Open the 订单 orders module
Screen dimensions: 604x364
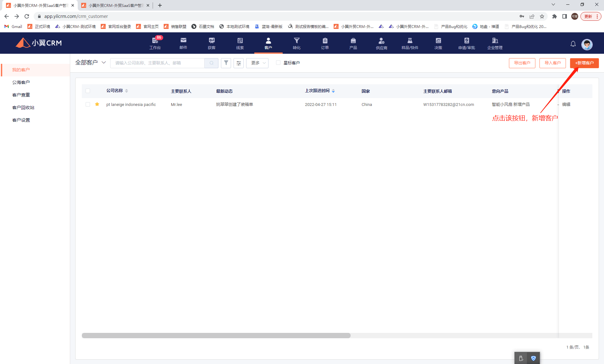(325, 43)
